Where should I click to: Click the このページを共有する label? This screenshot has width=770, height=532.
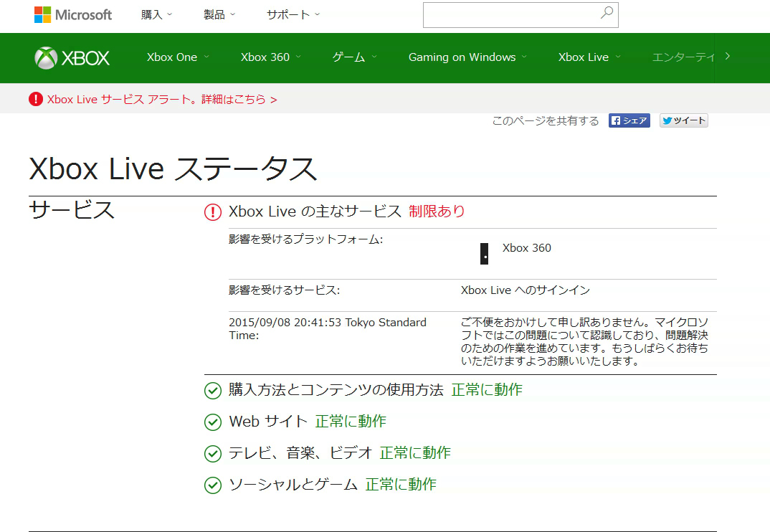[x=546, y=121]
